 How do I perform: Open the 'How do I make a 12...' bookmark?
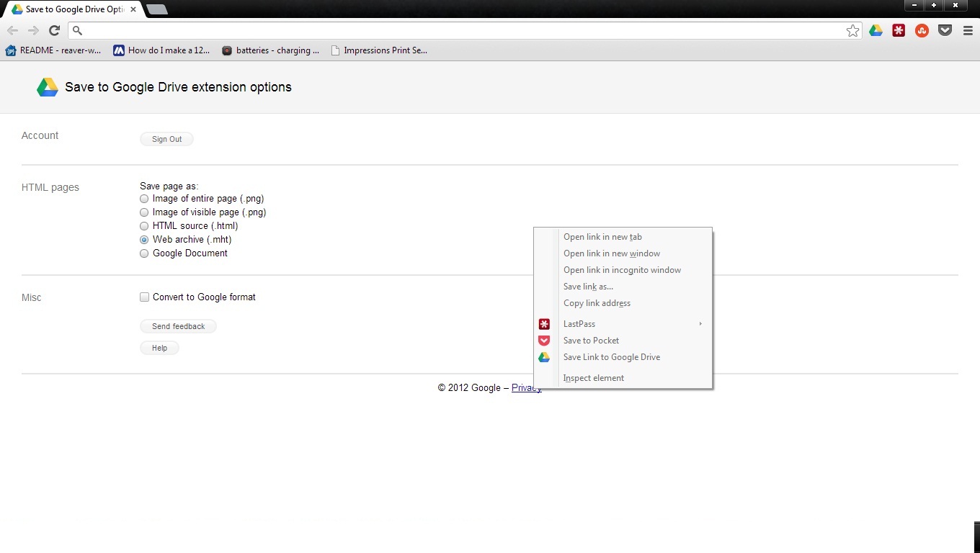pyautogui.click(x=161, y=50)
